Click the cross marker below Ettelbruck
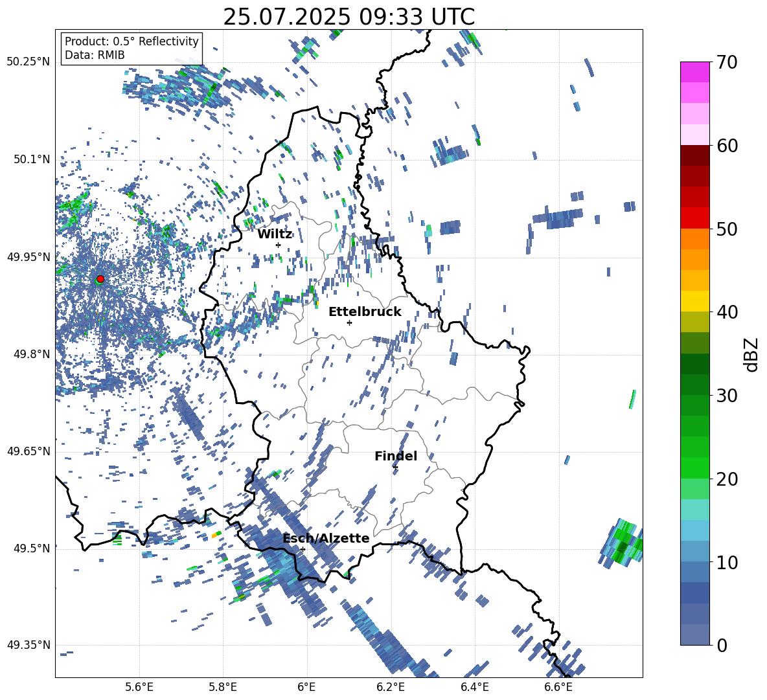The width and height of the screenshot is (767, 700). pyautogui.click(x=349, y=322)
